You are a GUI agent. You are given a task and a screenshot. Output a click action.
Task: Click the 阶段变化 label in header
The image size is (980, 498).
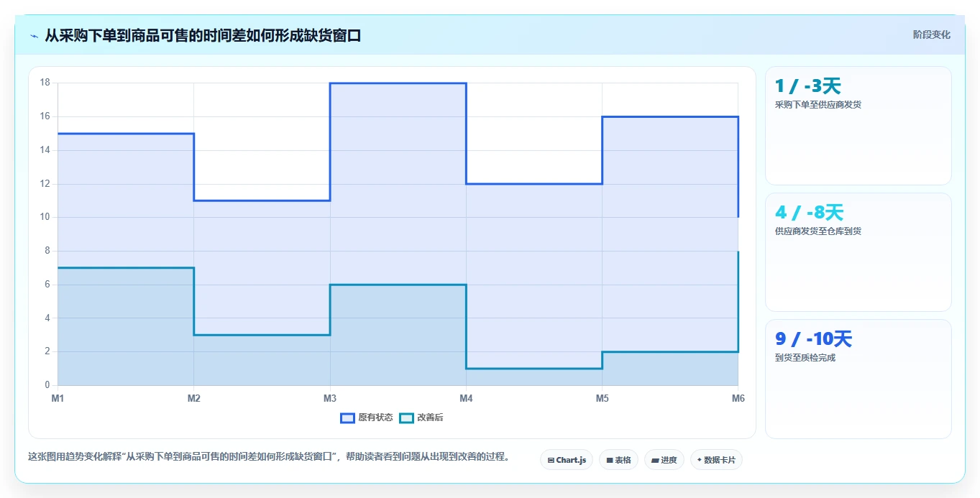[931, 34]
